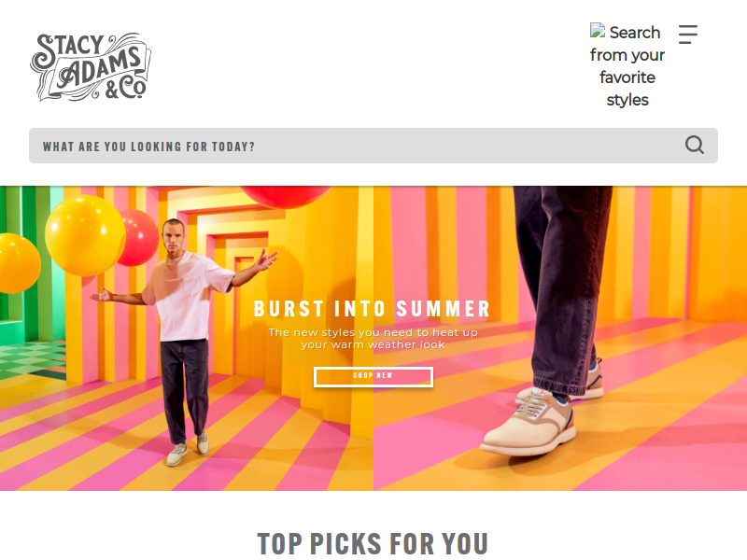Click the magnifying glass search icon
This screenshot has width=747, height=560.
(694, 145)
